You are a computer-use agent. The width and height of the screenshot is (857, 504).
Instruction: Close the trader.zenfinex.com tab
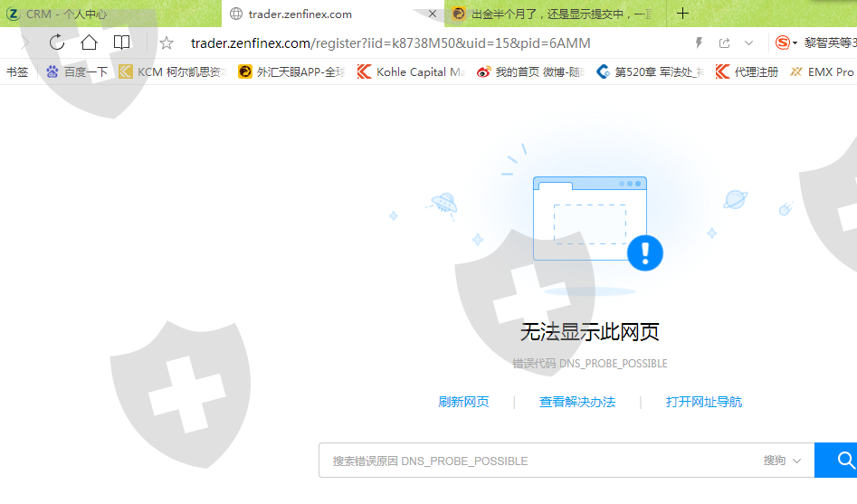pos(433,14)
